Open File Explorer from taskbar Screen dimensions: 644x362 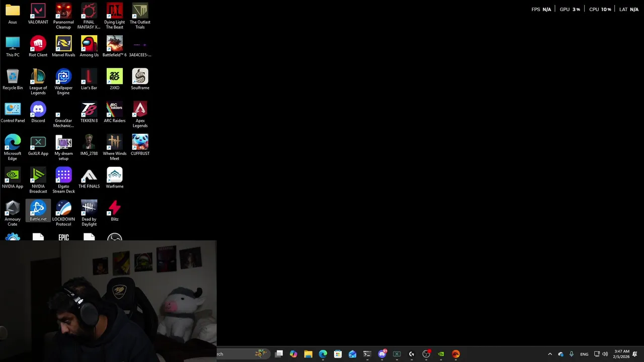308,354
